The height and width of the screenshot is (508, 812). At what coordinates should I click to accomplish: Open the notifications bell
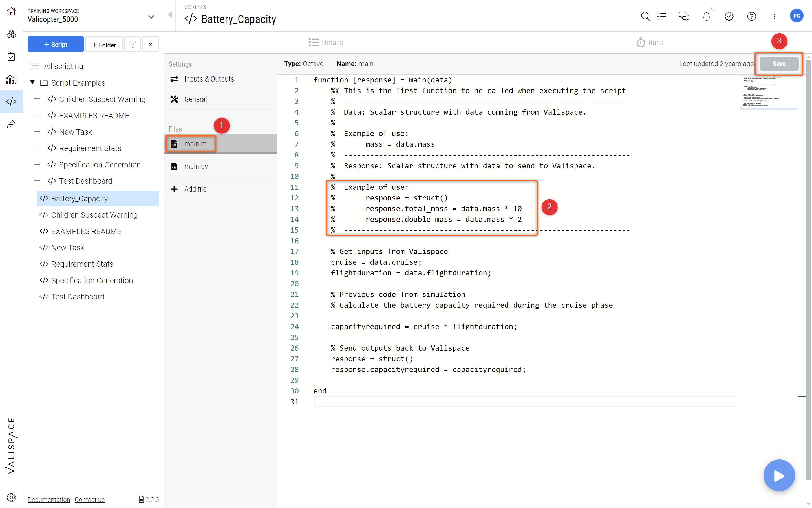tap(706, 16)
